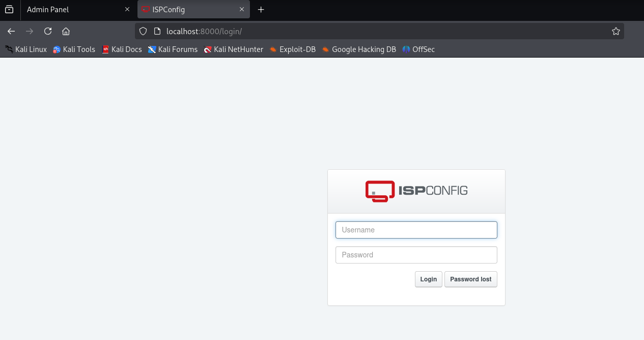This screenshot has height=340, width=644.
Task: Click the Username input field
Action: pyautogui.click(x=416, y=230)
